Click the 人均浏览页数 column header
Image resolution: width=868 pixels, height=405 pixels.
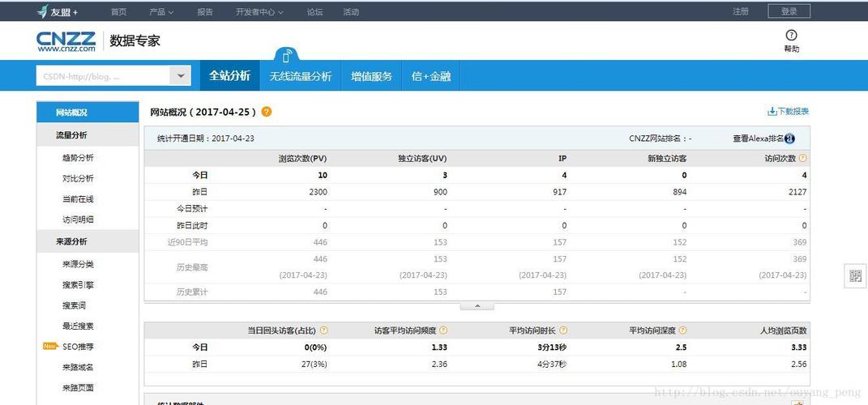(784, 330)
